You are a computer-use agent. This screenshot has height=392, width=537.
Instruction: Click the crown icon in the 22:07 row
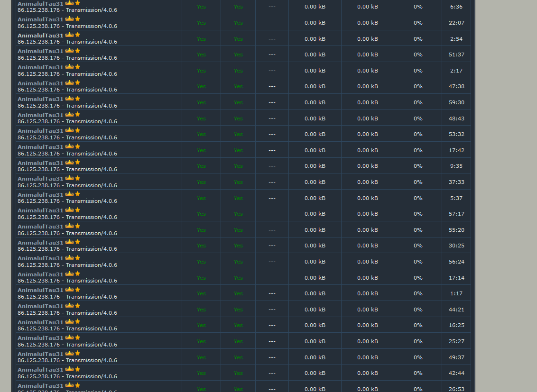tap(69, 19)
